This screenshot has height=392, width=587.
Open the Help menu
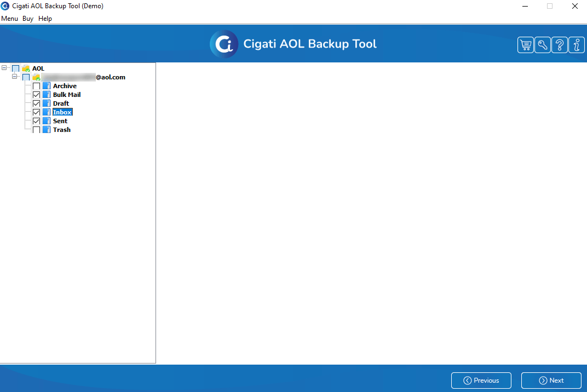(x=45, y=19)
